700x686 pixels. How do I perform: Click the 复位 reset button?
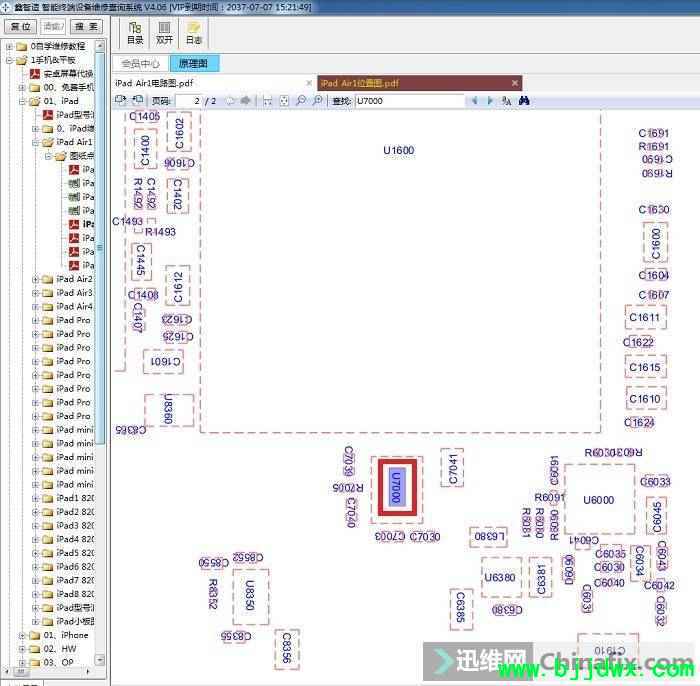[20, 27]
